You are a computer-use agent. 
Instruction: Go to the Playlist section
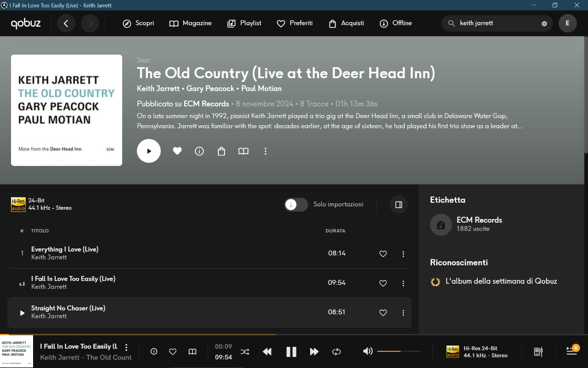[x=244, y=23]
